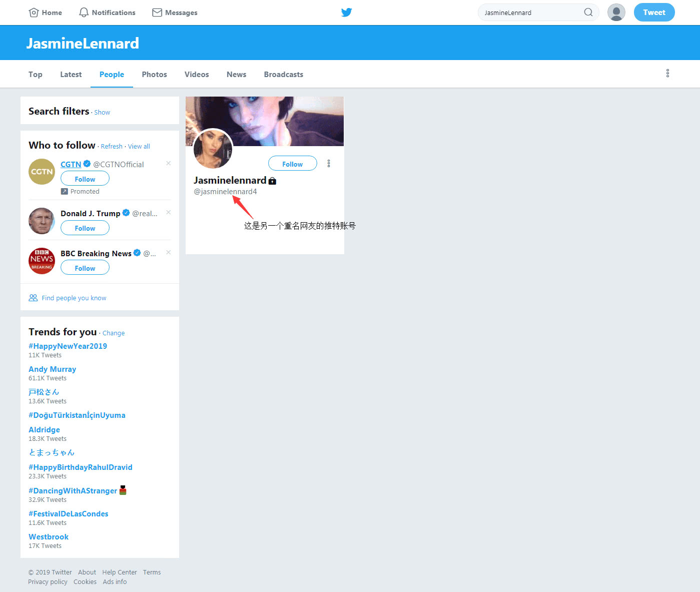Open the Westbrook trend

(x=49, y=536)
